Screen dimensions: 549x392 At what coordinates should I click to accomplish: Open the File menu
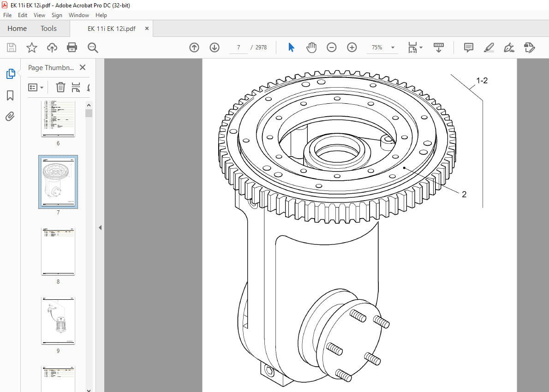pos(7,15)
